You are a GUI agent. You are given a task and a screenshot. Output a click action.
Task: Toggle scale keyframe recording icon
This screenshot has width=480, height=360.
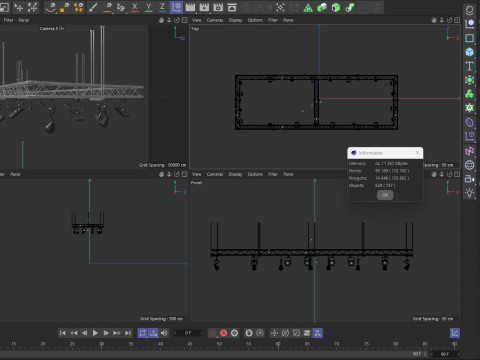coord(296,333)
